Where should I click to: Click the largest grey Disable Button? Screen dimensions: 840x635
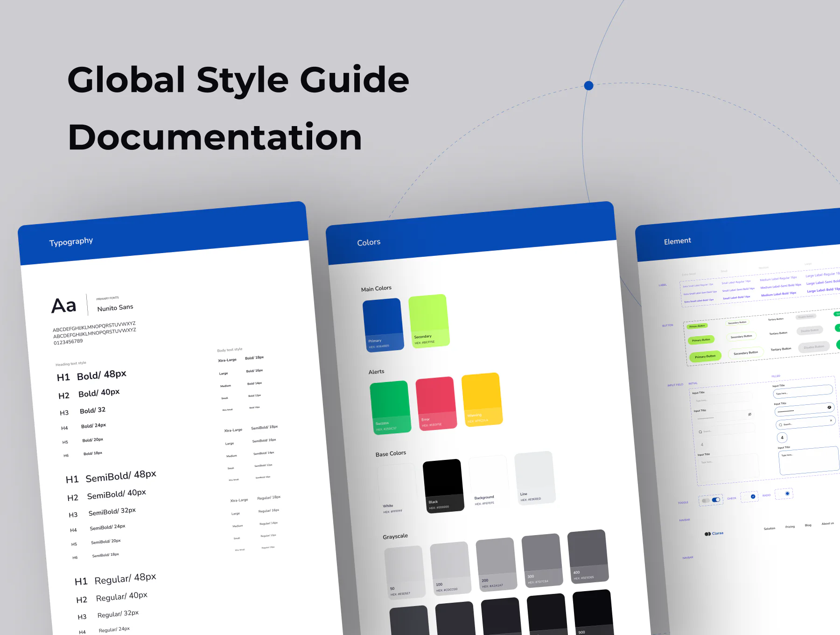814,347
